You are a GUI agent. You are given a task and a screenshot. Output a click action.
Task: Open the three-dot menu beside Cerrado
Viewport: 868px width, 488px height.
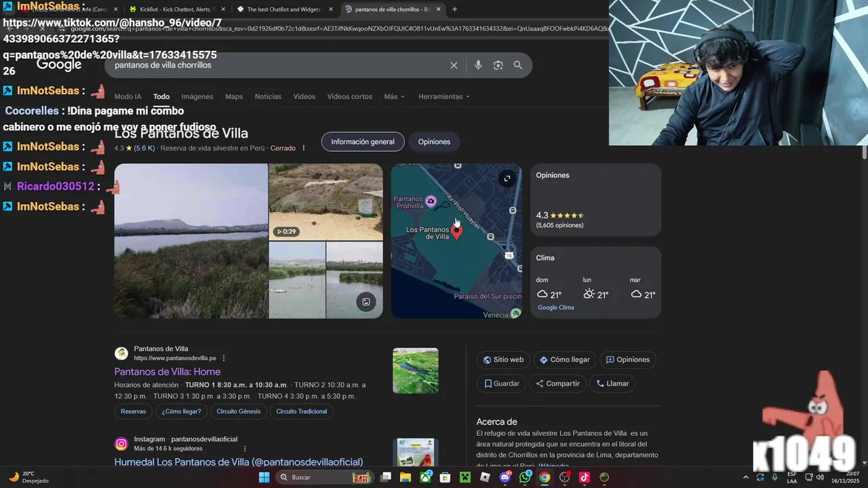click(x=303, y=148)
